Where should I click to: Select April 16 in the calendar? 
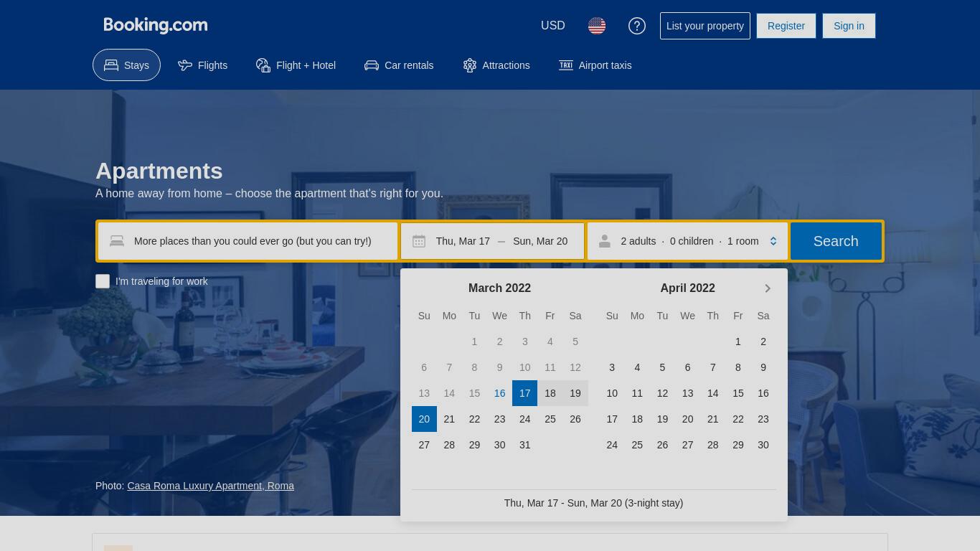(763, 393)
